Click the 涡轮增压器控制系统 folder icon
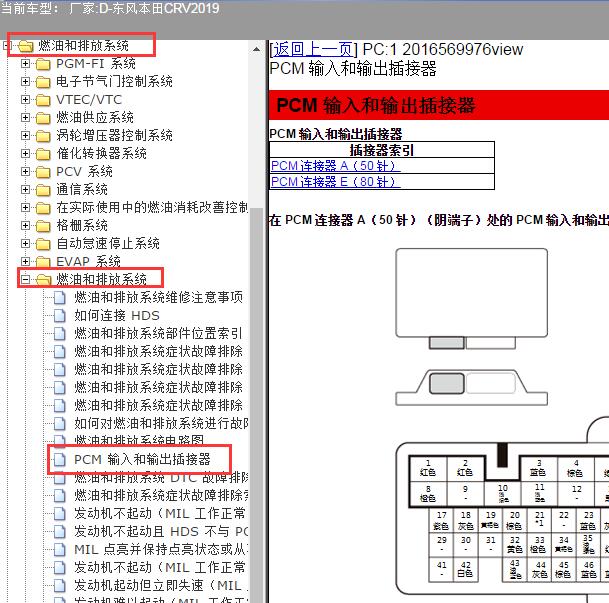This screenshot has height=603, width=609. click(43, 136)
